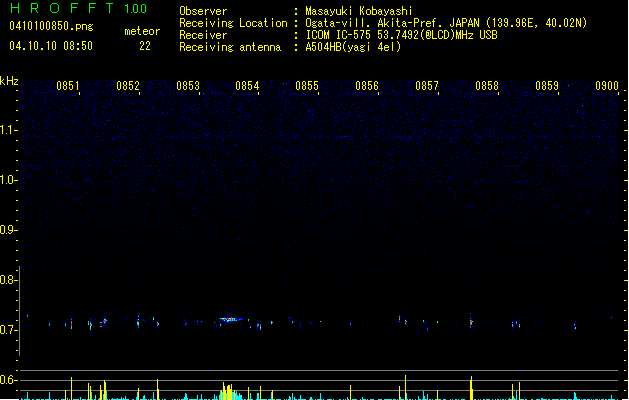Click the 0854 time axis label

coord(247,86)
